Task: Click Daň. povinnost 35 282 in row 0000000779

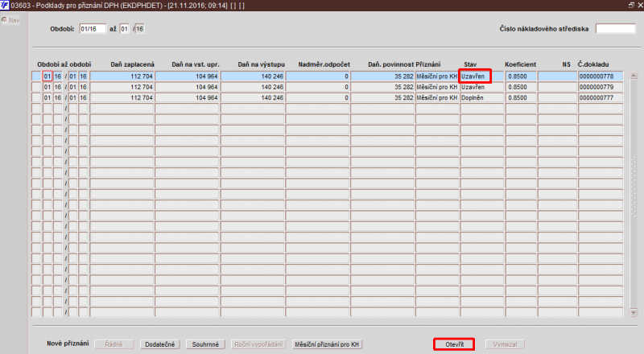Action: (382, 87)
